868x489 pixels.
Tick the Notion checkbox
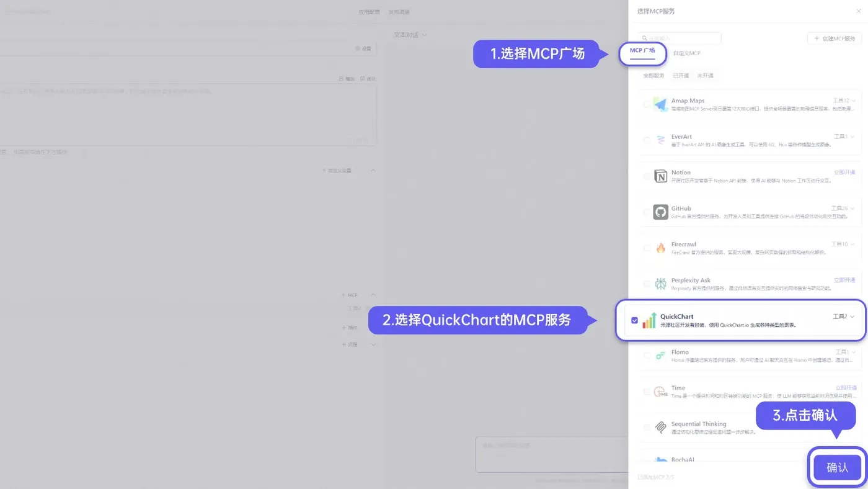tap(647, 176)
